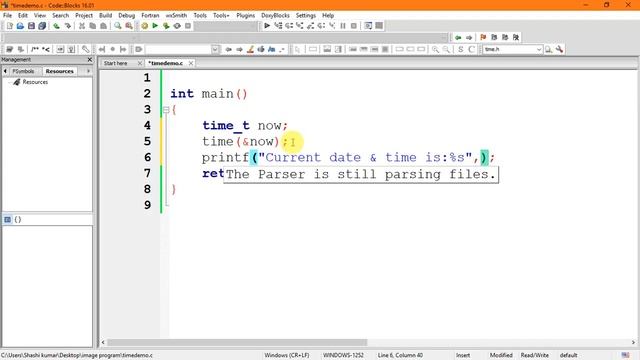Screen dimensions: 640x360
Task: Click the Cut scissors icon
Action: point(82,26)
